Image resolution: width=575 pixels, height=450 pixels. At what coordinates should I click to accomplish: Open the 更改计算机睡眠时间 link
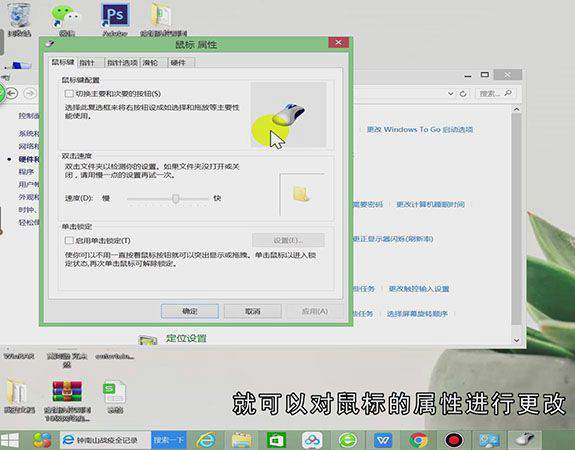click(x=431, y=204)
